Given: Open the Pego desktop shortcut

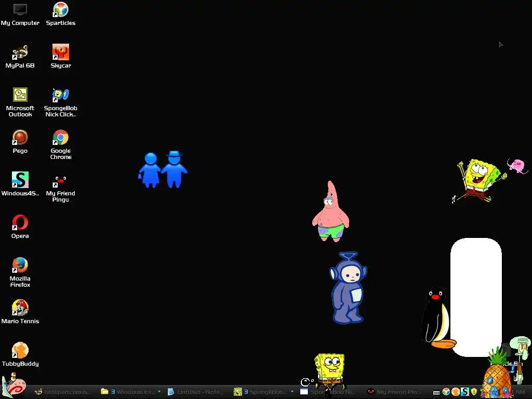Looking at the screenshot, I should coord(20,141).
